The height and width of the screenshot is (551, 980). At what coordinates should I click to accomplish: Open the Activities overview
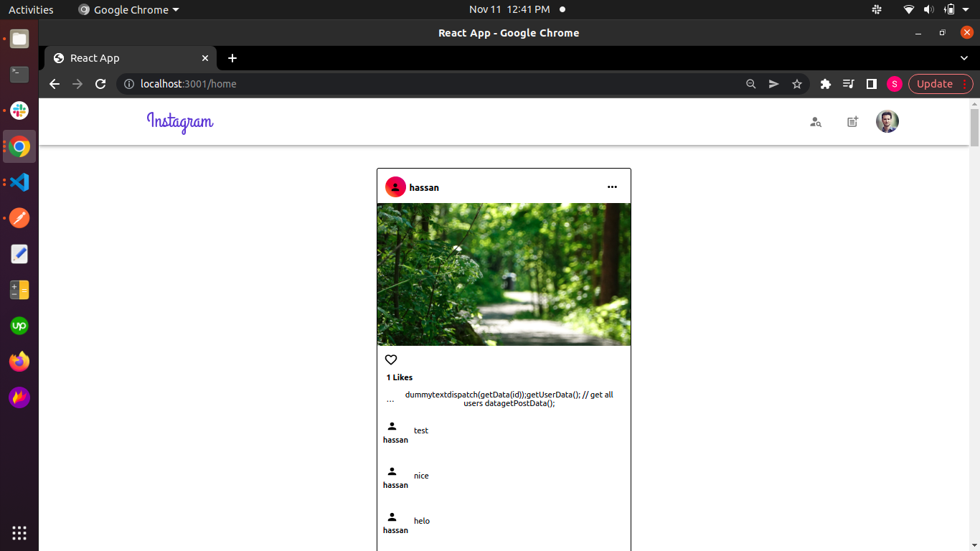click(31, 9)
